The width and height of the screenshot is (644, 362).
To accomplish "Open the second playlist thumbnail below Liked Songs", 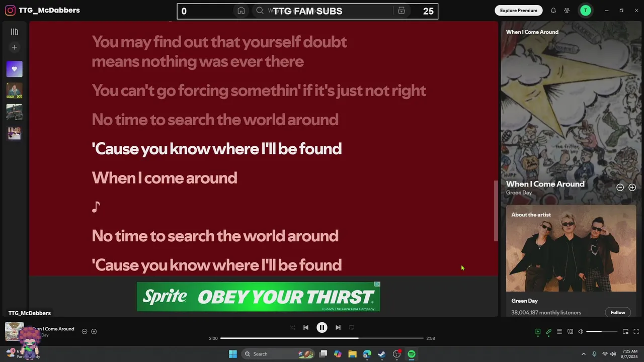I will pos(14,112).
